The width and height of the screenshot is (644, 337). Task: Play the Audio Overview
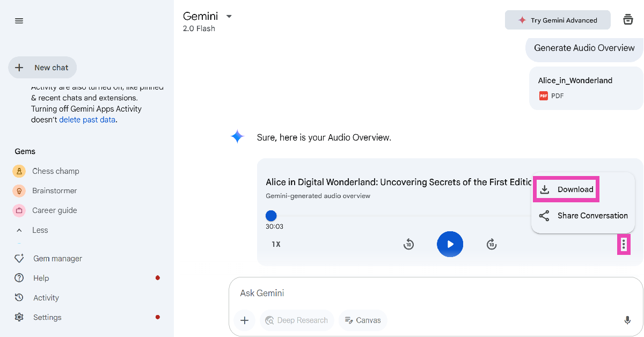(450, 244)
